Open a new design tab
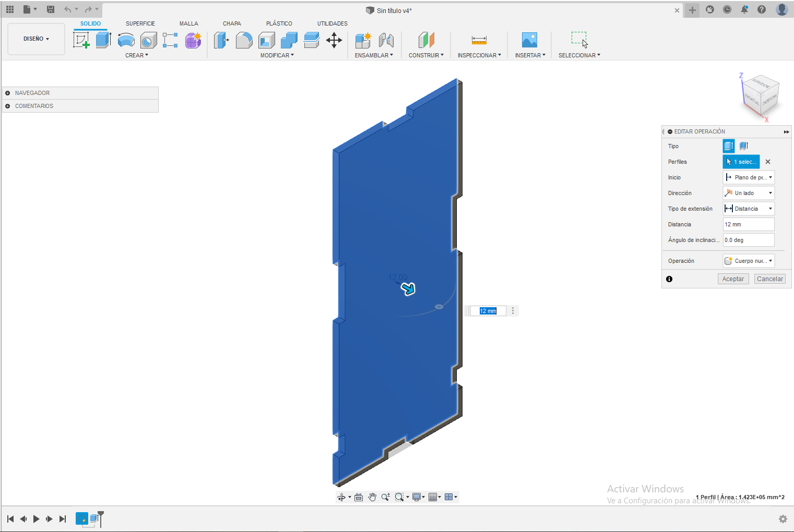 pyautogui.click(x=692, y=10)
